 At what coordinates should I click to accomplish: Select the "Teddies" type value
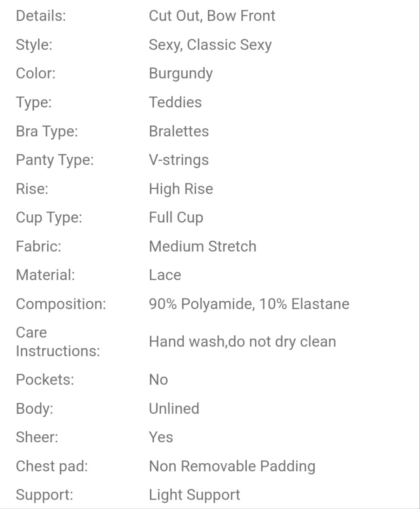click(x=175, y=102)
